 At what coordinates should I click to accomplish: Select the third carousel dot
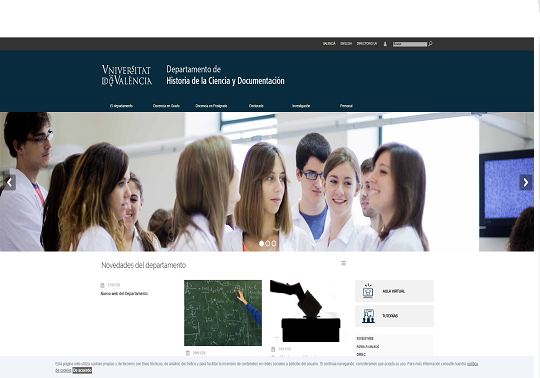click(x=274, y=243)
